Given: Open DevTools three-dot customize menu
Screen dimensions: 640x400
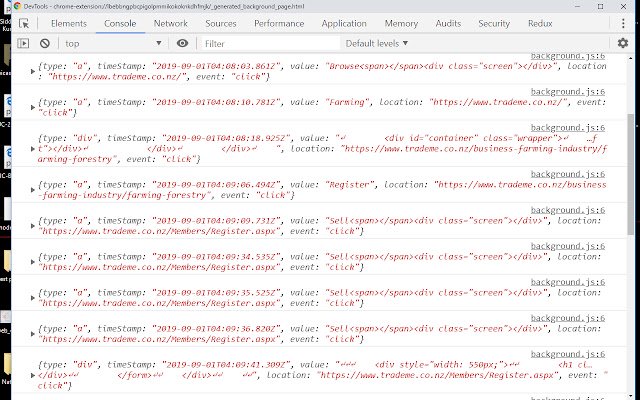Looking at the screenshot, I should coord(623,24).
